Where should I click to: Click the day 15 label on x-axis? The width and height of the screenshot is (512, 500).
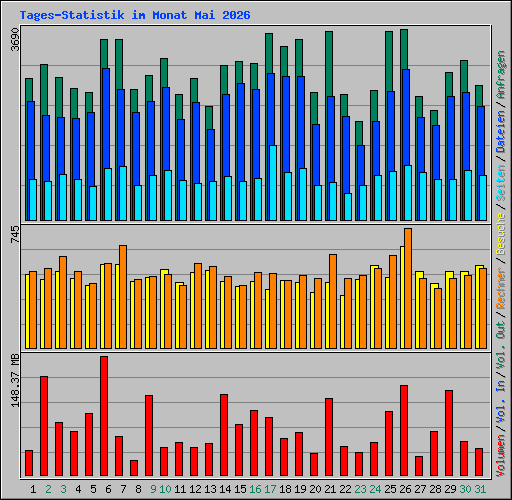click(240, 489)
